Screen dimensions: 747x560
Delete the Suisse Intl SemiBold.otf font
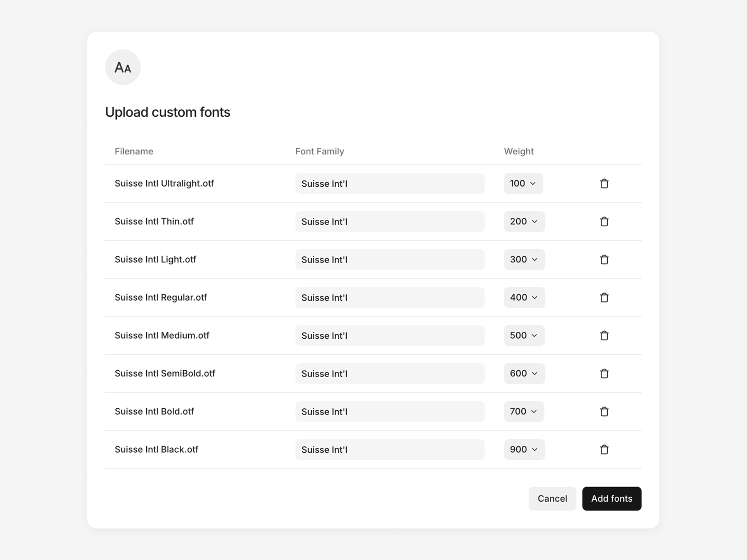point(604,373)
